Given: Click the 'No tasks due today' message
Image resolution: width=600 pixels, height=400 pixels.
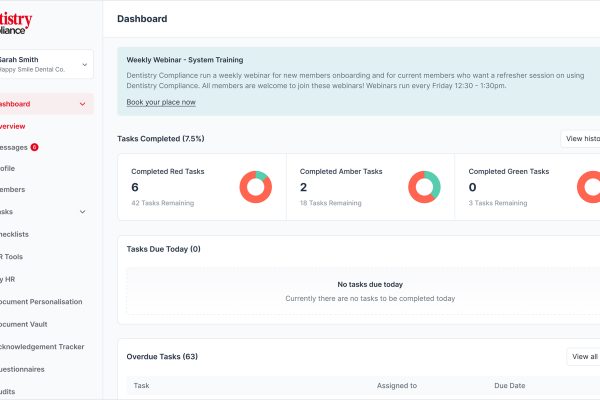Looking at the screenshot, I should [370, 284].
